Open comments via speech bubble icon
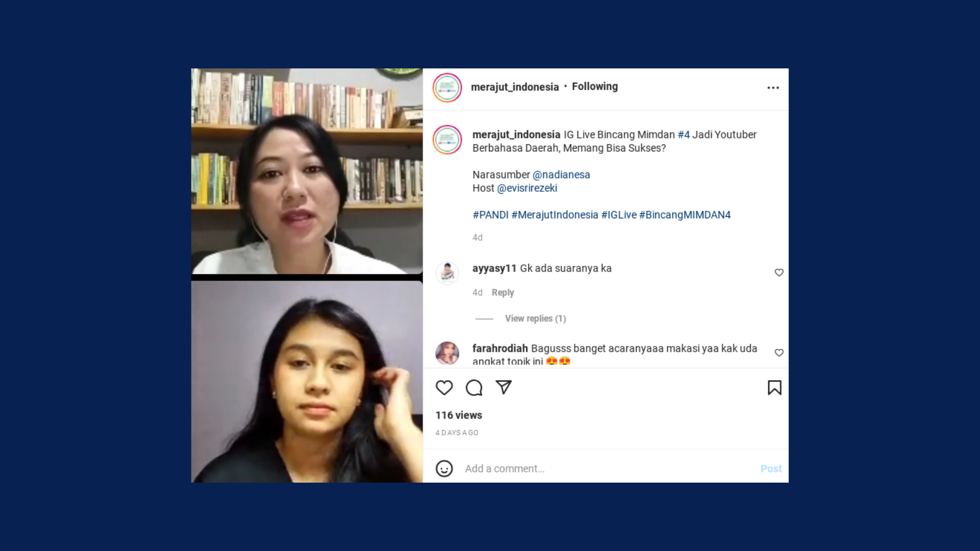This screenshot has width=980, height=551. point(474,388)
